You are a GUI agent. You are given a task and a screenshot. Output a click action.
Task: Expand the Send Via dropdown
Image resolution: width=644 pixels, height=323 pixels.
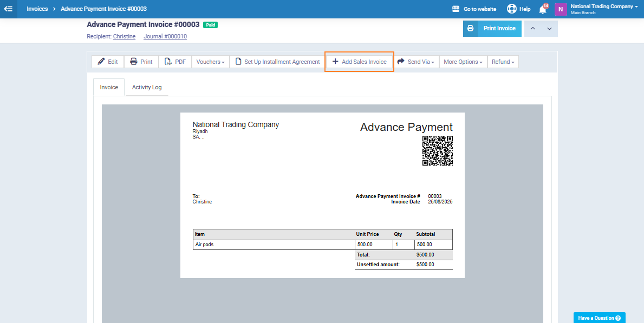point(415,62)
